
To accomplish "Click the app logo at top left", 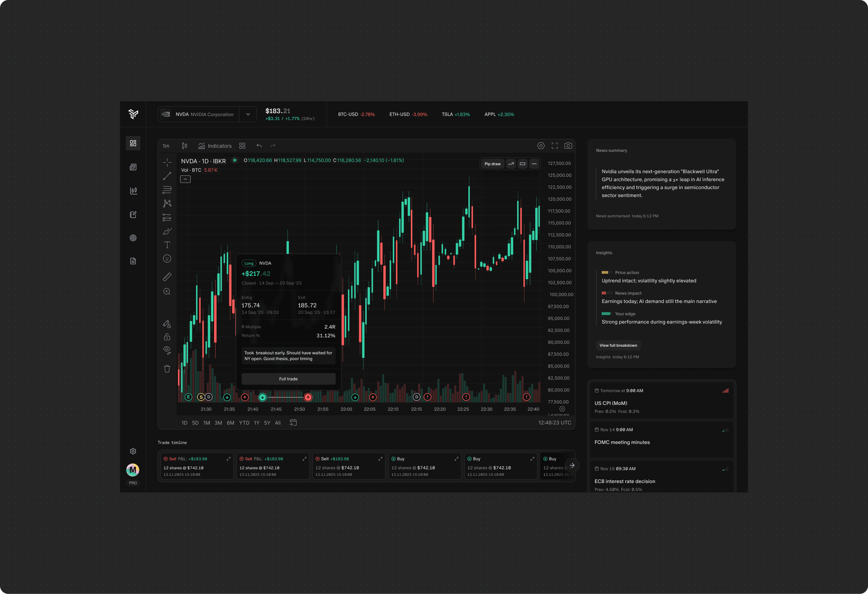I will [133, 114].
